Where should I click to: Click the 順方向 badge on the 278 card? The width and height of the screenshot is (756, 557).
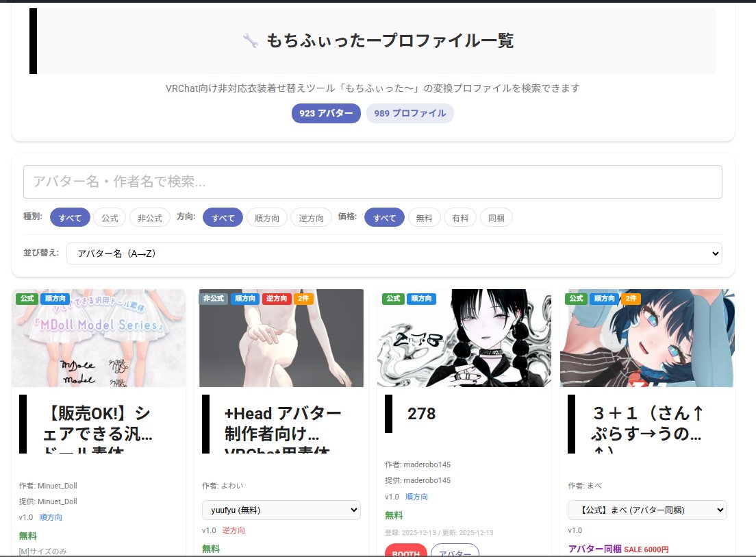(x=421, y=299)
